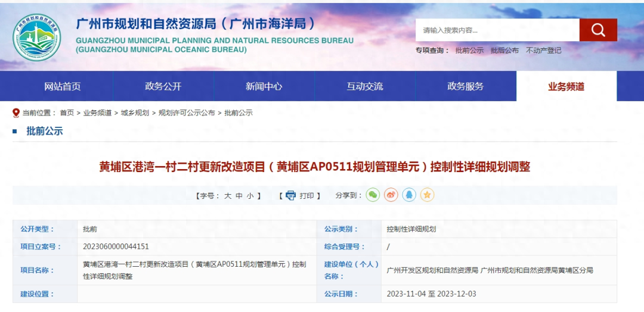The width and height of the screenshot is (644, 312).
Task: Click the printer icon
Action: pos(291,195)
